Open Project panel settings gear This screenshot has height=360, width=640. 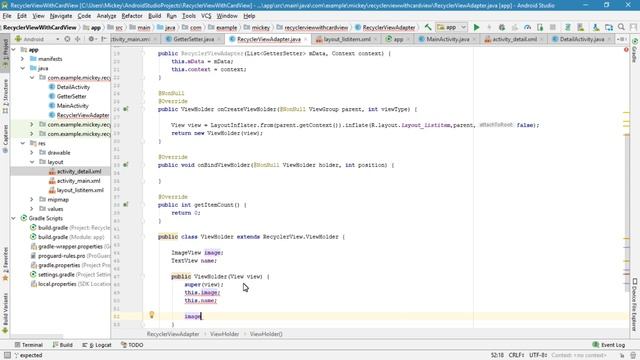click(x=91, y=39)
